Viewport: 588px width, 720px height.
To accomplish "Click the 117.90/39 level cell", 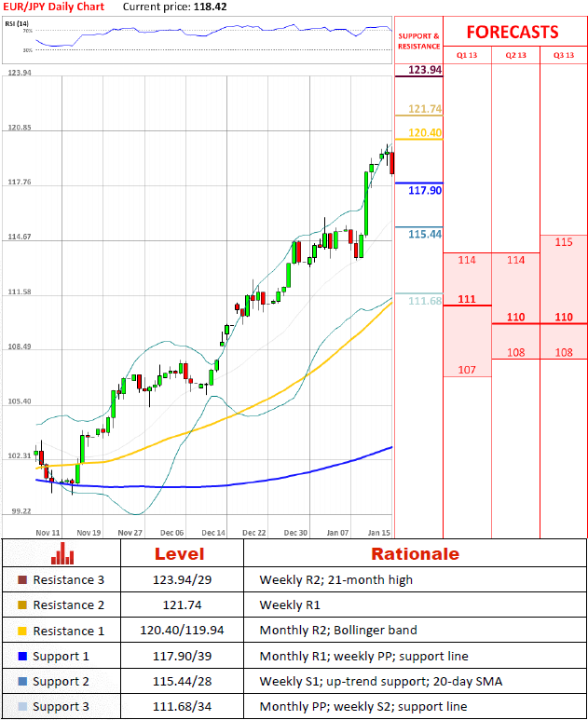I will [x=182, y=656].
